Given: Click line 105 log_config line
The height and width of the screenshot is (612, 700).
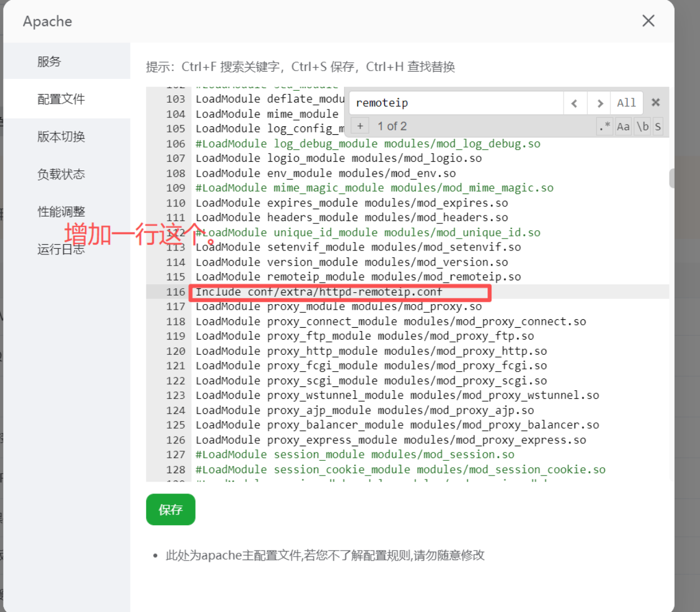Looking at the screenshot, I should 269,129.
